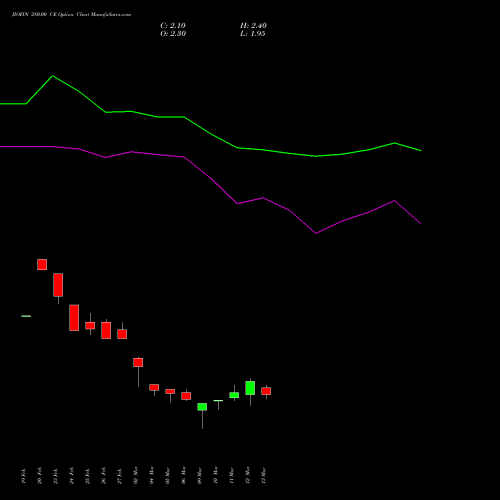Click the tall red candlestick above 24 Feb
500x500 pixels.
tap(74, 318)
